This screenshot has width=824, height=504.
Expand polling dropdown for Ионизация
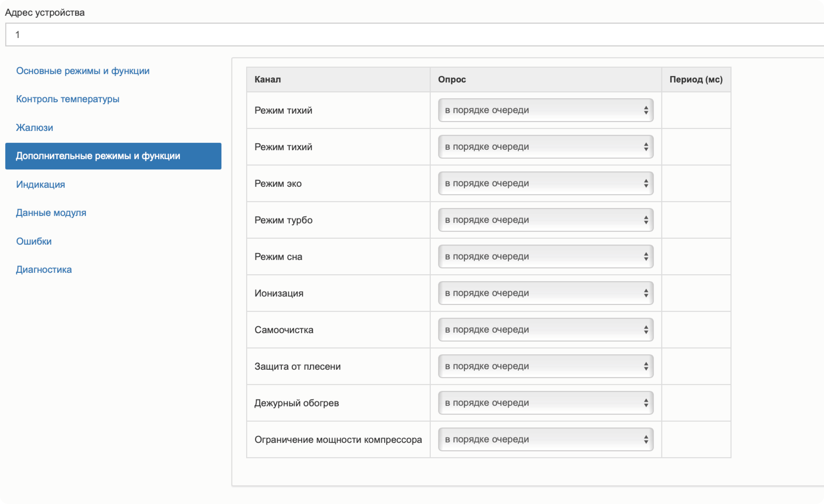pos(546,293)
